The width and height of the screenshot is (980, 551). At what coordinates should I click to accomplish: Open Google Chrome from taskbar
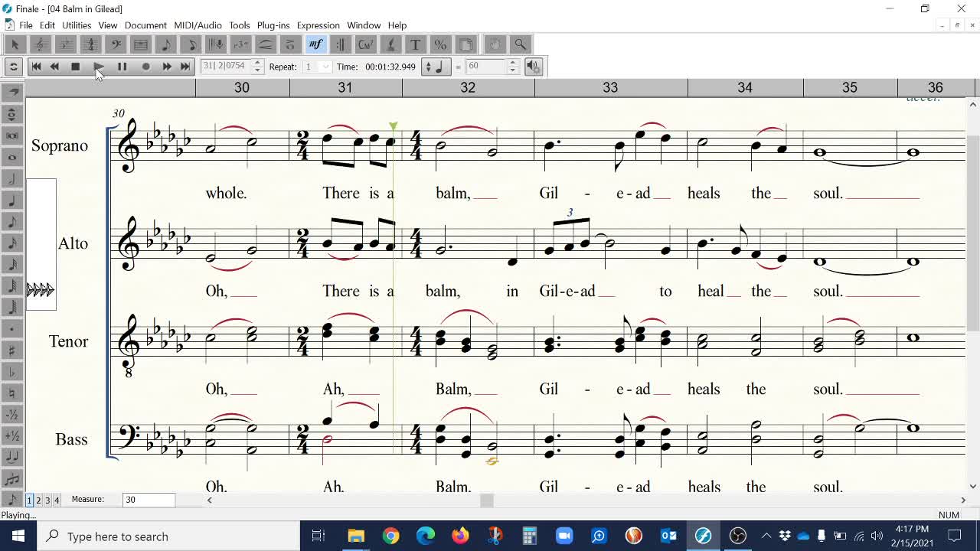coord(391,536)
